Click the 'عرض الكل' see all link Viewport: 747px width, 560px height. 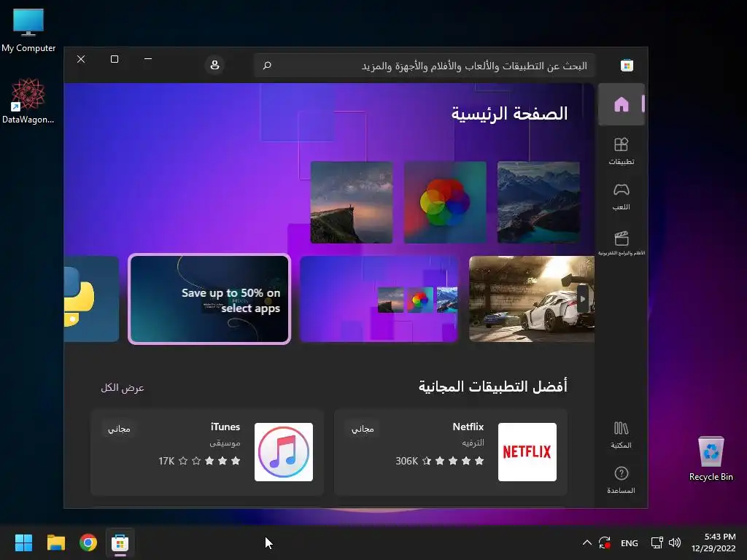[123, 388]
